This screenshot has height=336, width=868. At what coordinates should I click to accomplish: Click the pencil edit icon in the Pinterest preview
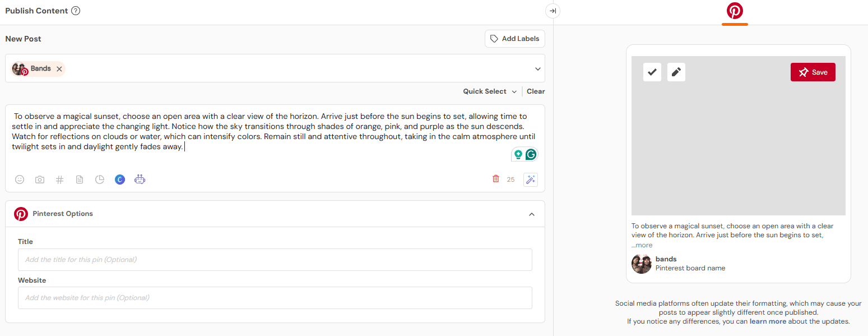676,72
